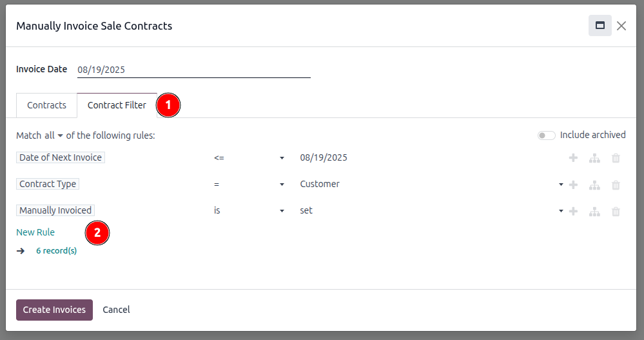Add branch on Manually Invoiced row
This screenshot has height=340, width=644.
[x=594, y=212]
